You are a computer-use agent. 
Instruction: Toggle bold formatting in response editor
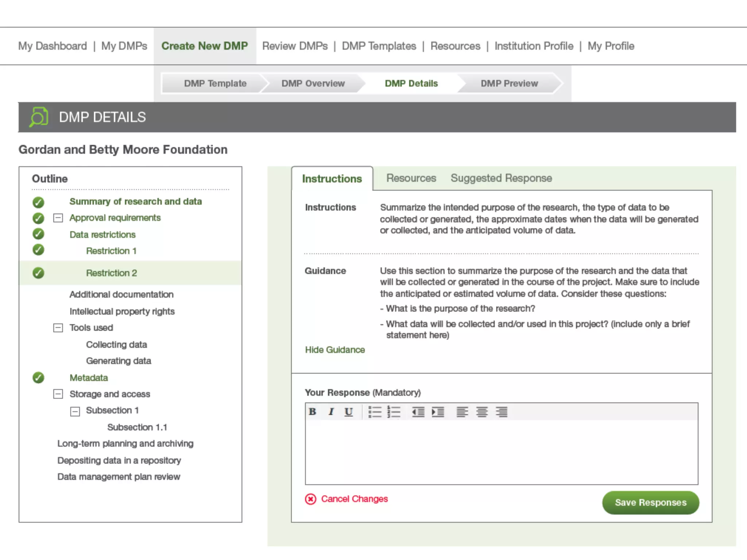pos(313,412)
